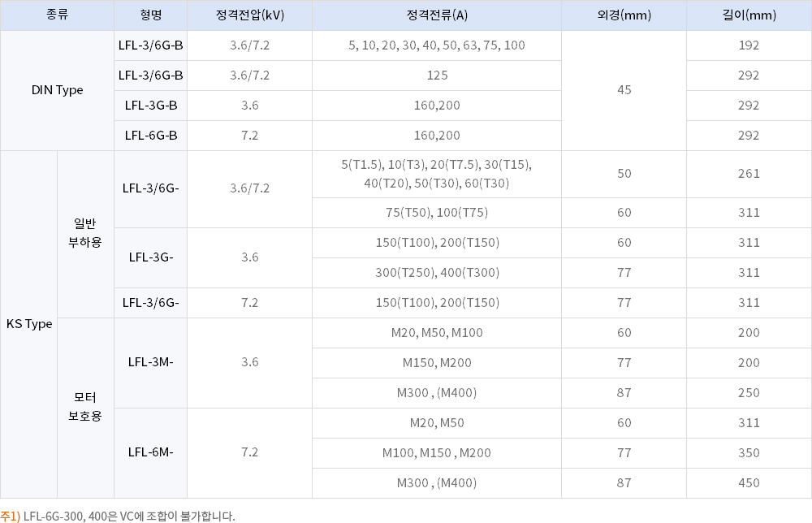The image size is (812, 523).
Task: Click the 정격전류(A) column header
Action: point(437,15)
